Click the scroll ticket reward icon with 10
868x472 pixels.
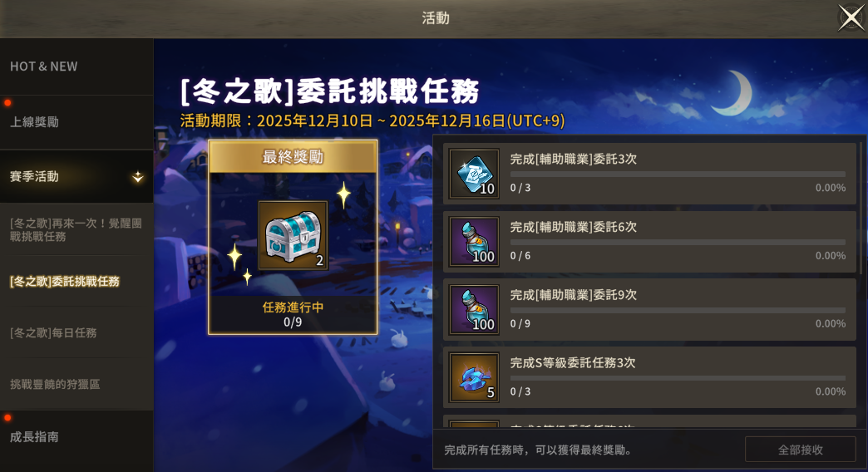pyautogui.click(x=475, y=174)
